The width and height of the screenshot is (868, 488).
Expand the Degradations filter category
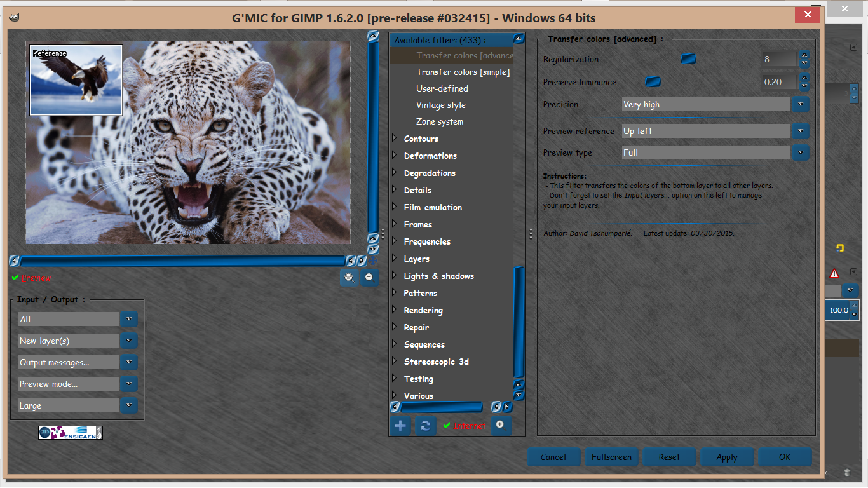(395, 173)
